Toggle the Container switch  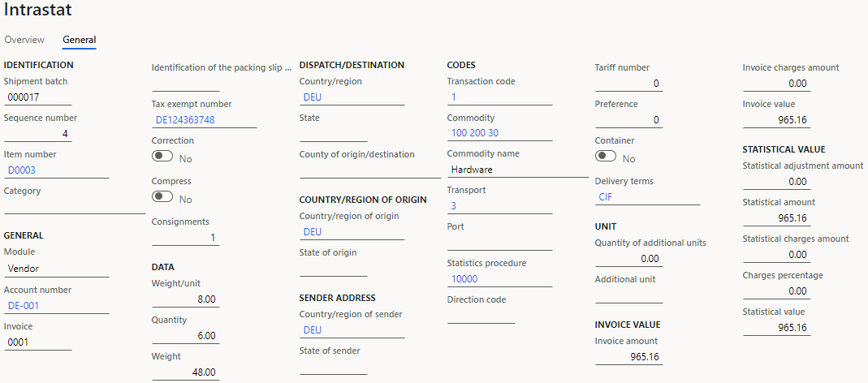coord(606,157)
